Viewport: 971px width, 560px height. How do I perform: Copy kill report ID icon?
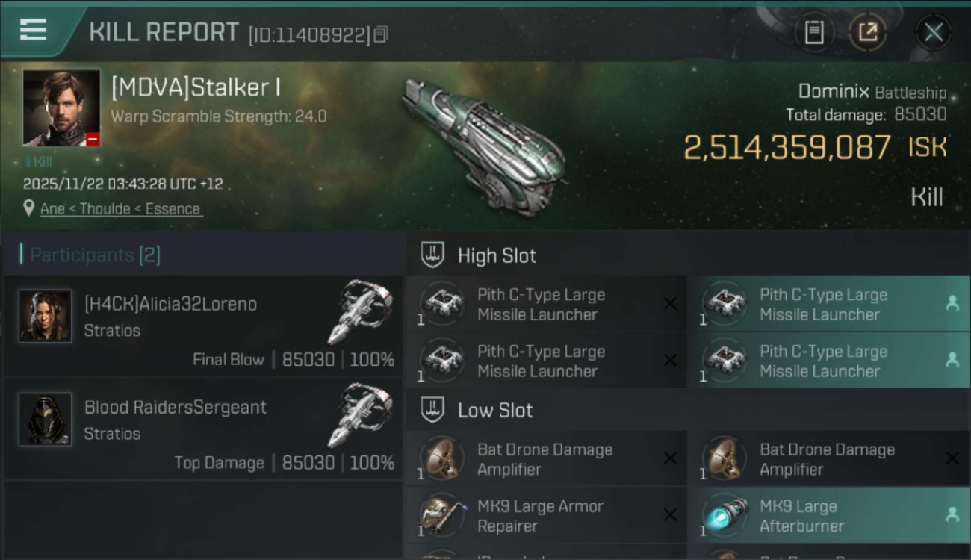(x=381, y=34)
